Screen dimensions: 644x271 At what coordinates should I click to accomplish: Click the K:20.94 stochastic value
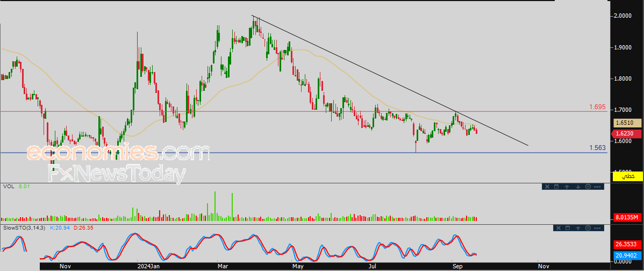tap(59, 227)
